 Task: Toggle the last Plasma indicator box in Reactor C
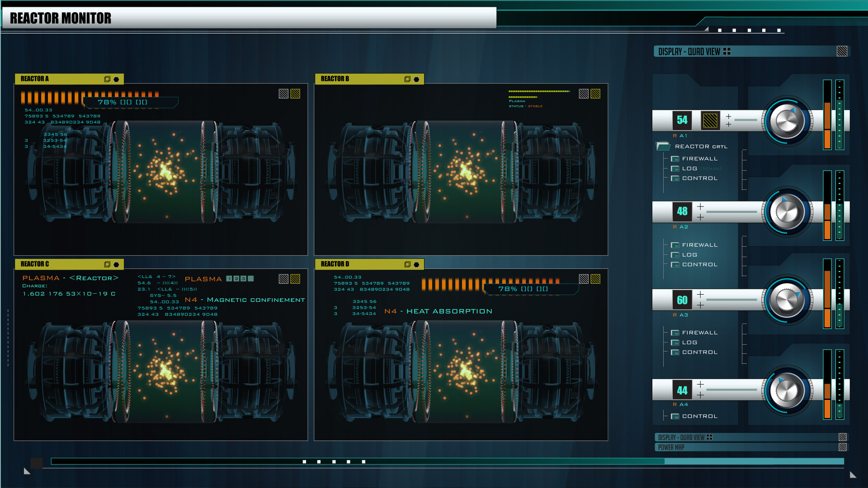click(251, 279)
